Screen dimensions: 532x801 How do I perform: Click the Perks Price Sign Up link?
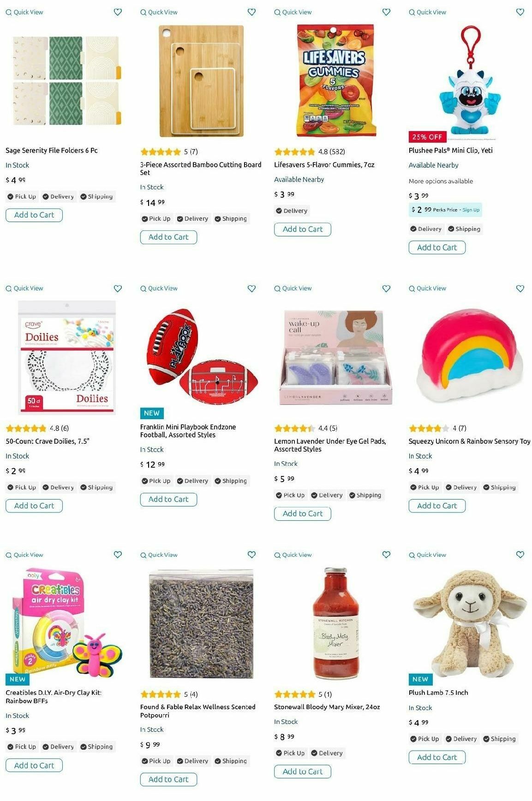point(471,210)
